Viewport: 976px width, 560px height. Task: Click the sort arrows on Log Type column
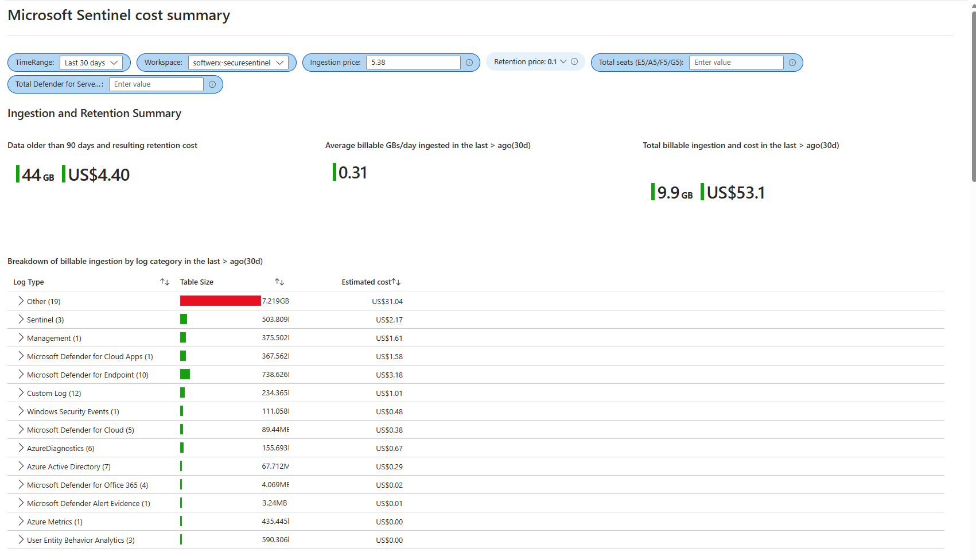[164, 282]
